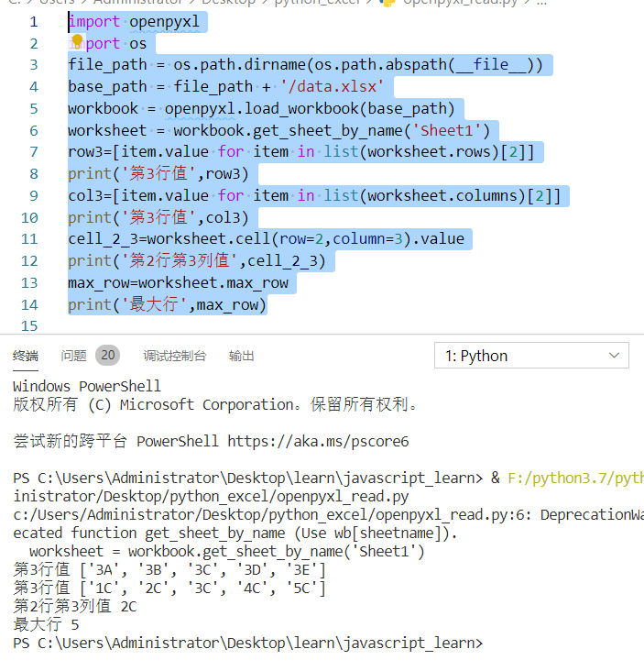This screenshot has width=644, height=671.
Task: Click the terminal output ['3A', '3B', '3C', '3D', '3E']
Action: pyautogui.click(x=202, y=570)
